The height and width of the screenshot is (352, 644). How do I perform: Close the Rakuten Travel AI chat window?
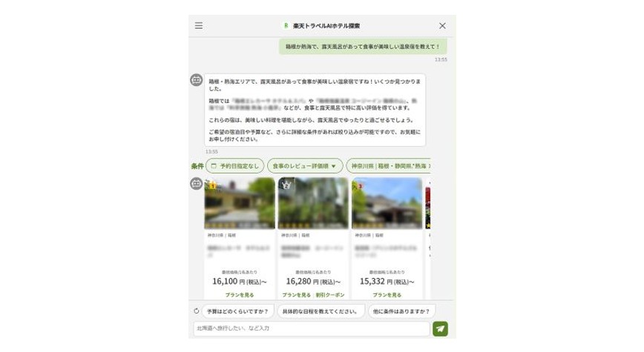coord(442,26)
